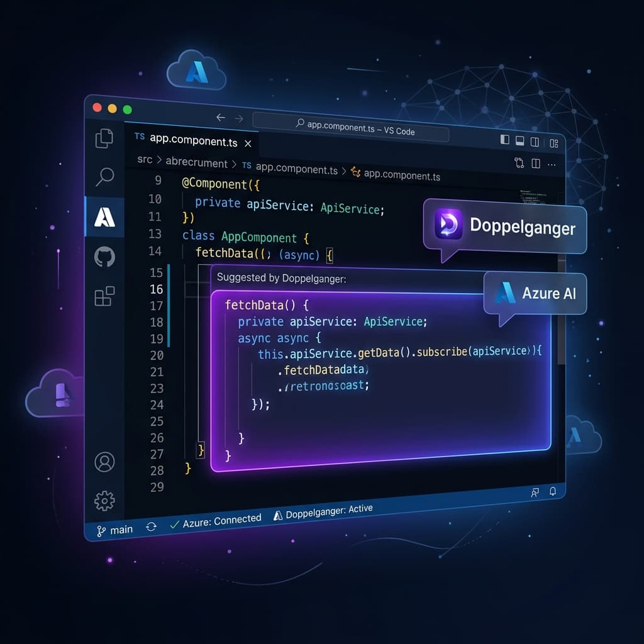Click the sync changes icon in status bar
Viewport: 644px width, 644px height.
tap(151, 526)
